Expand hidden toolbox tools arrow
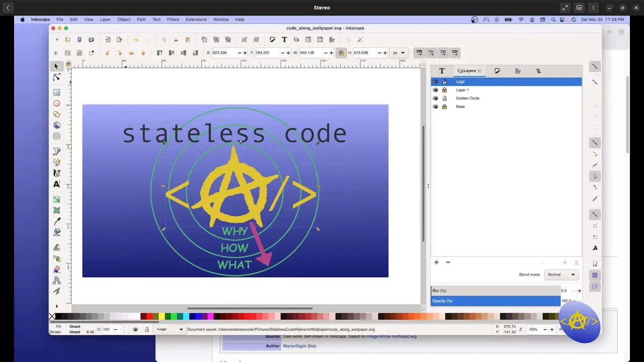Viewport: 644px width, 362px height. [56, 306]
